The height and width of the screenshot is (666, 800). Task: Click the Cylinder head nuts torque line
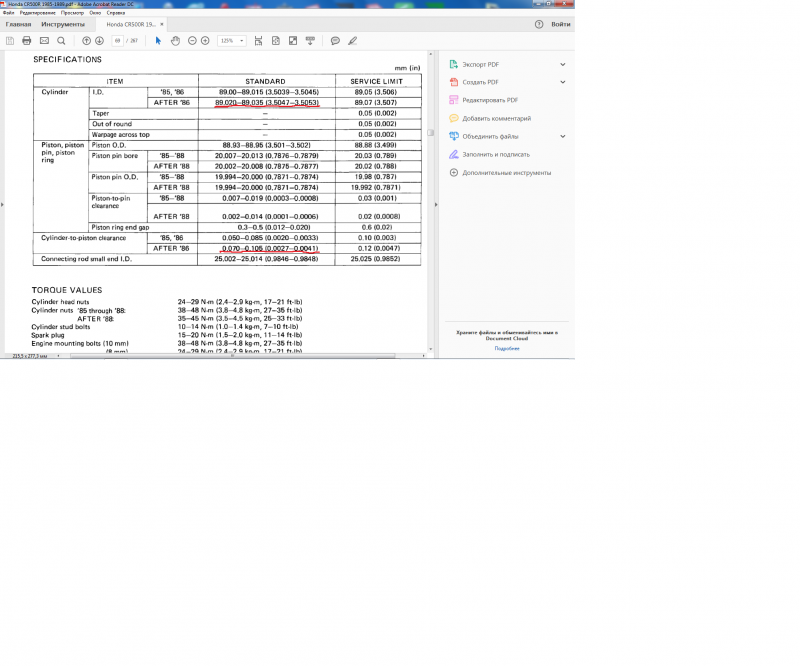coord(167,302)
